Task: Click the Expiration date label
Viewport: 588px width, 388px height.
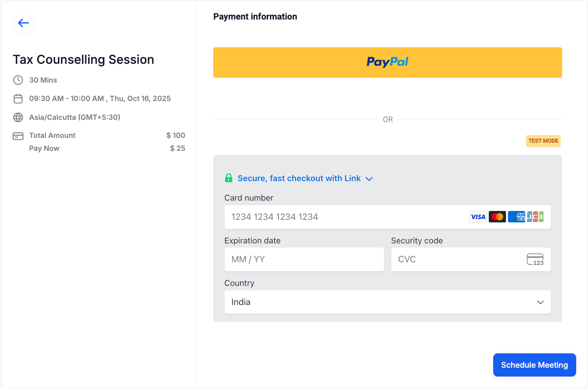Action: click(x=253, y=241)
